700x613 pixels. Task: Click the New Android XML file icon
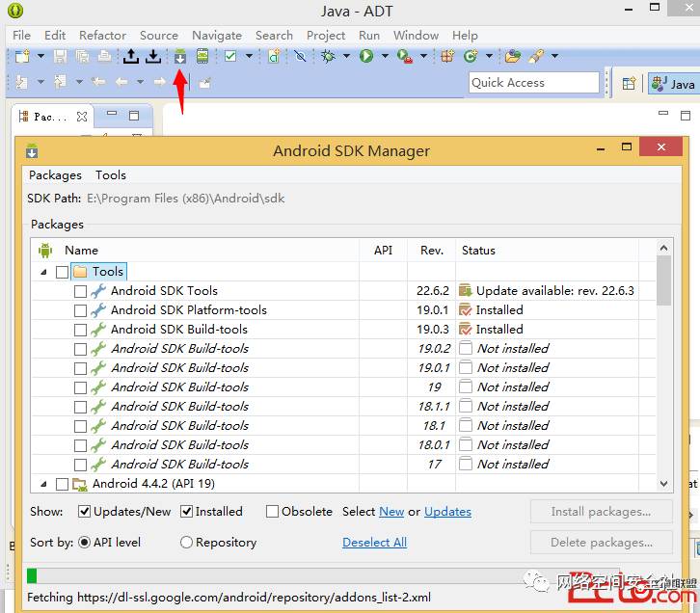pyautogui.click(x=274, y=56)
